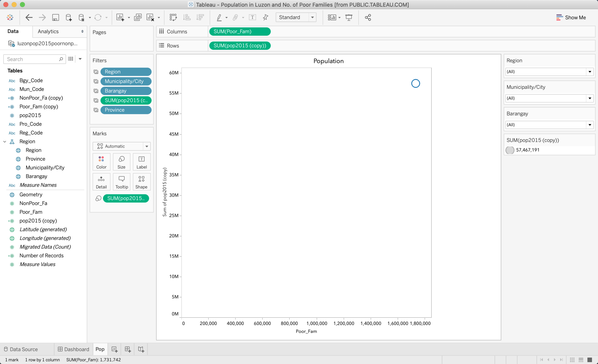Switch to the Analytics tab
Image resolution: width=598 pixels, height=364 pixels.
click(48, 32)
